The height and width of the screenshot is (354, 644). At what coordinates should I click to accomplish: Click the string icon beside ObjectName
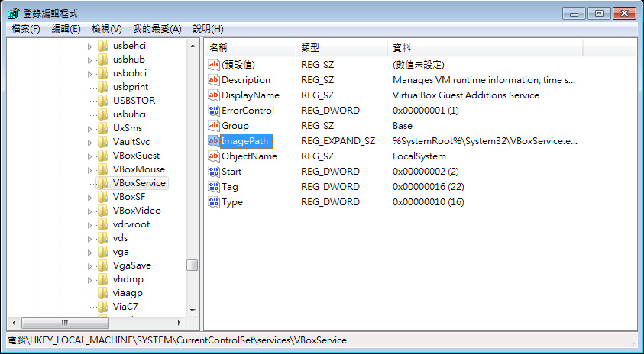(x=214, y=156)
